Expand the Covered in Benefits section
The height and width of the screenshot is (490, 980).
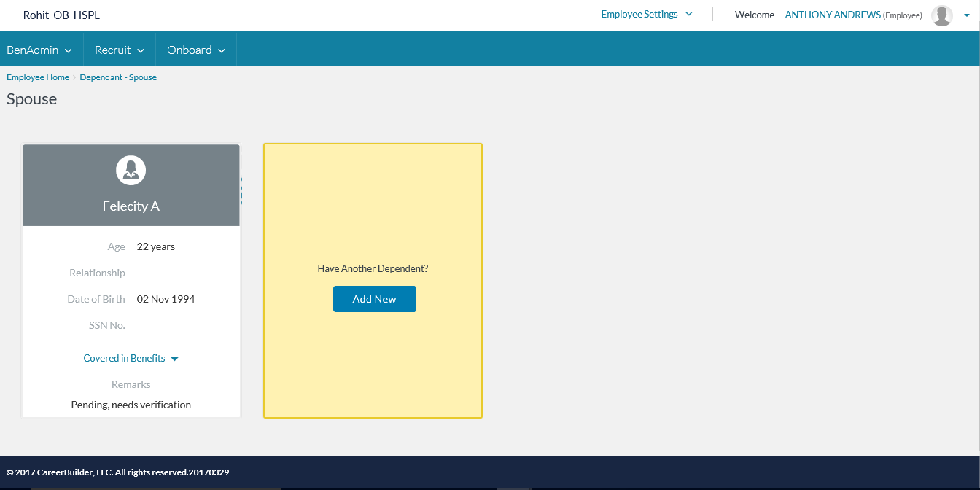(125, 358)
